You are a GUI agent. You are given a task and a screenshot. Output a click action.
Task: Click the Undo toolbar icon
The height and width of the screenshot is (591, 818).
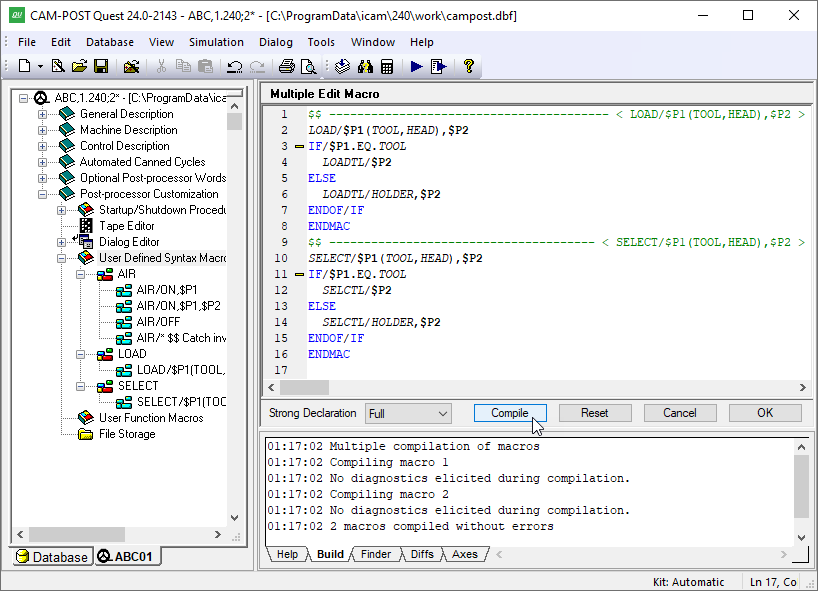pyautogui.click(x=235, y=66)
